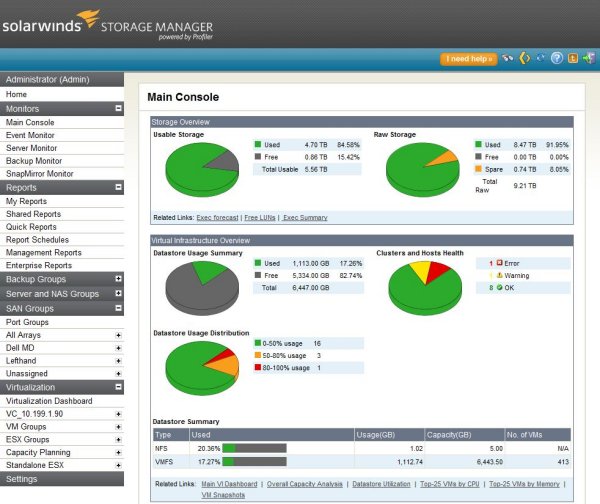Image resolution: width=600 pixels, height=504 pixels.
Task: Open Enterprise Reports
Action: [62, 265]
